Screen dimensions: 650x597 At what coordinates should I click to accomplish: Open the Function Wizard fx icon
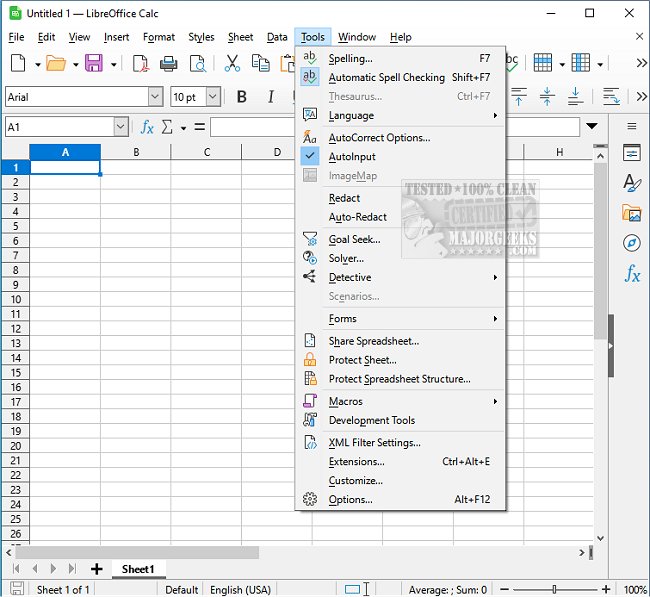(x=147, y=127)
